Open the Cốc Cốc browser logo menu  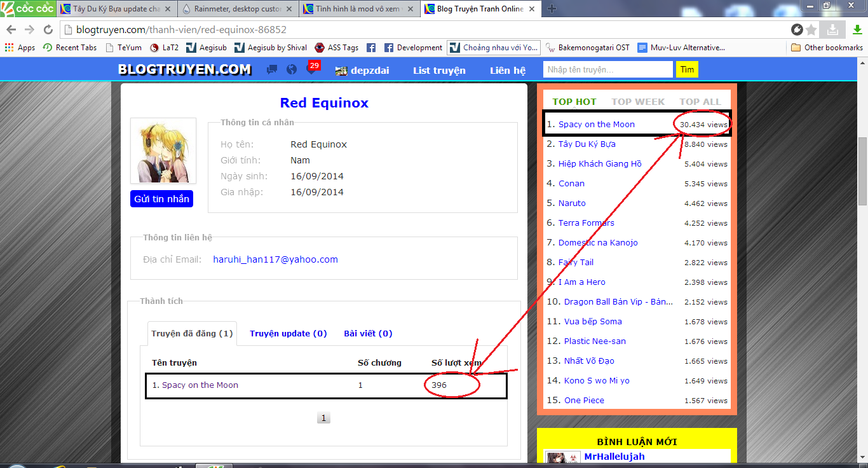pyautogui.click(x=28, y=8)
